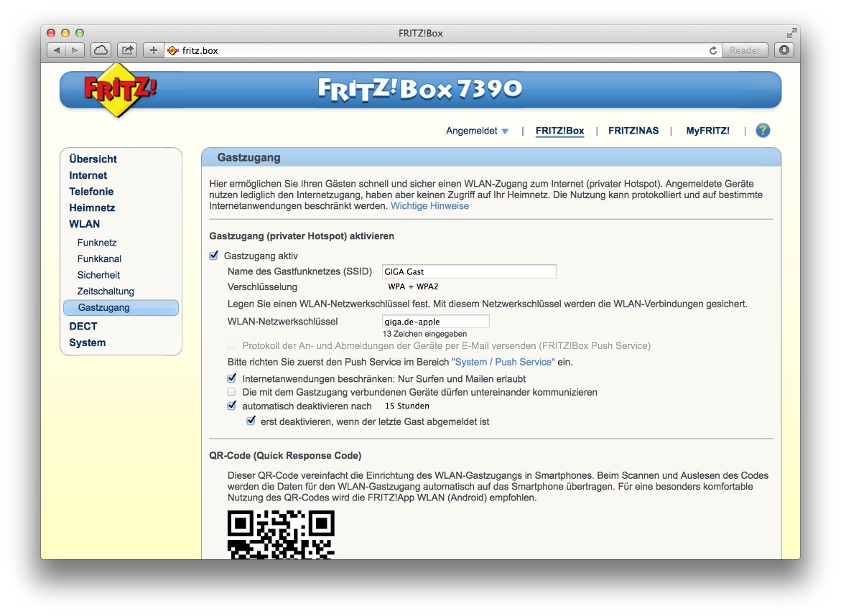
Task: Click the QR code image
Action: click(281, 534)
